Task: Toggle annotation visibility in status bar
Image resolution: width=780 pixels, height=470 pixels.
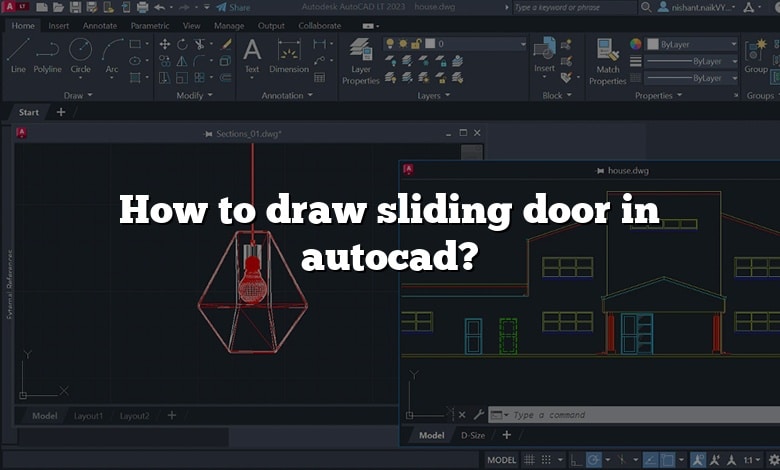Action: [x=698, y=460]
